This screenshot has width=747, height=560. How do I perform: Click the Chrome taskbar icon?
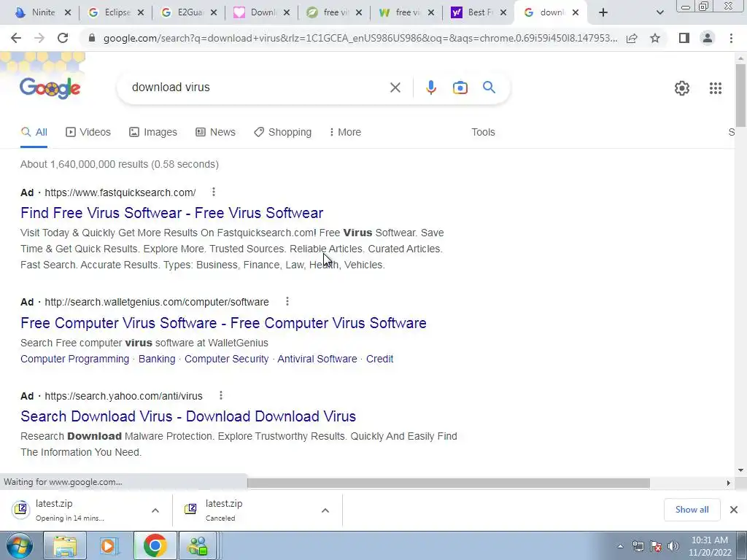(x=155, y=545)
